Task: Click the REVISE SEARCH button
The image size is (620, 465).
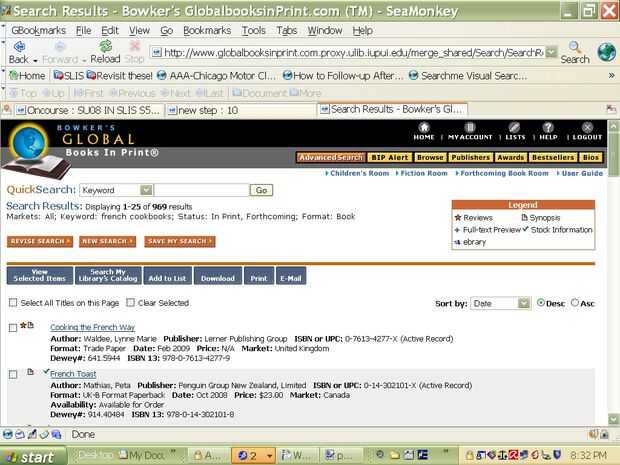Action: coord(40,241)
